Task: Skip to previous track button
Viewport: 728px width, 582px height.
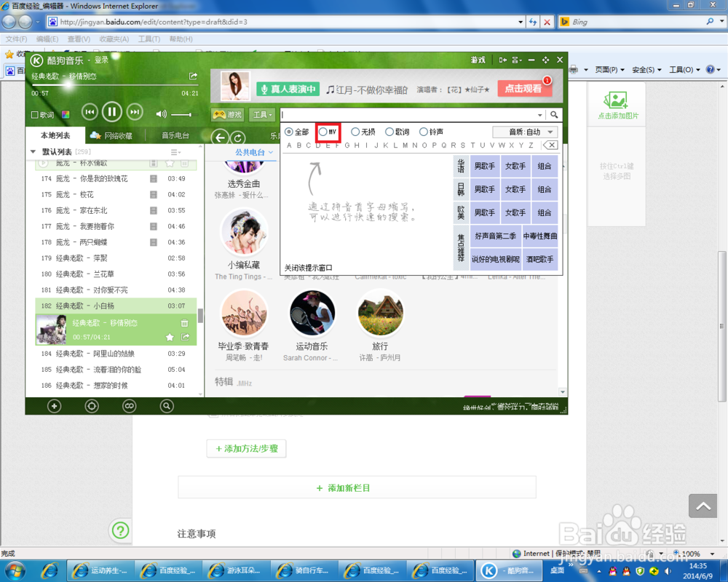Action: [90, 112]
